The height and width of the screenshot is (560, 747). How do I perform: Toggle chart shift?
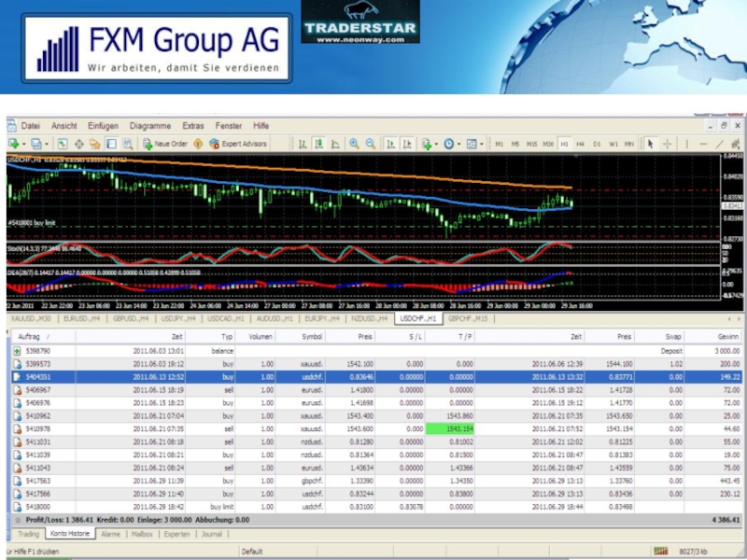pos(407,144)
